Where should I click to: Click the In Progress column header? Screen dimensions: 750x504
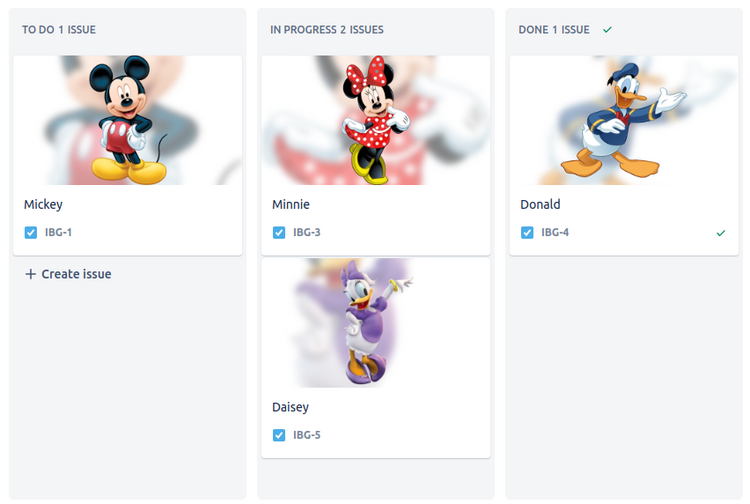pyautogui.click(x=327, y=30)
